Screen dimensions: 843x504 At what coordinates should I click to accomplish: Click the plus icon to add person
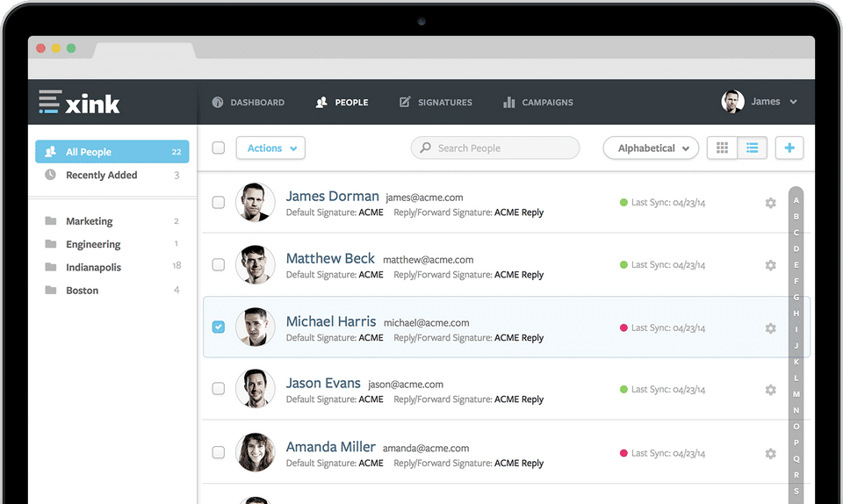tap(789, 148)
